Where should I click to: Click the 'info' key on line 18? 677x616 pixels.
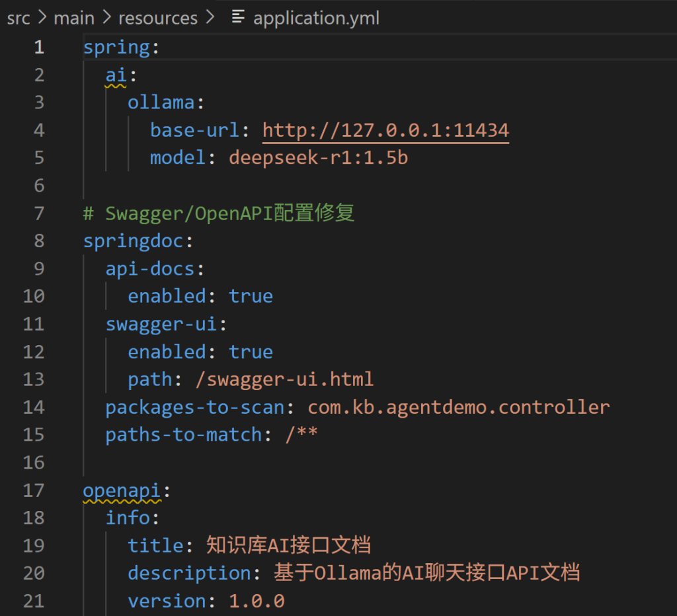(128, 518)
